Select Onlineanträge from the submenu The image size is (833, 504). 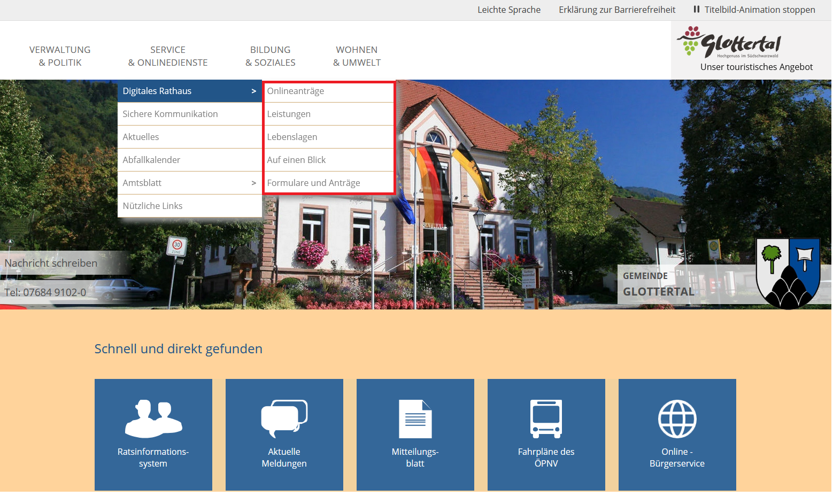click(x=296, y=91)
